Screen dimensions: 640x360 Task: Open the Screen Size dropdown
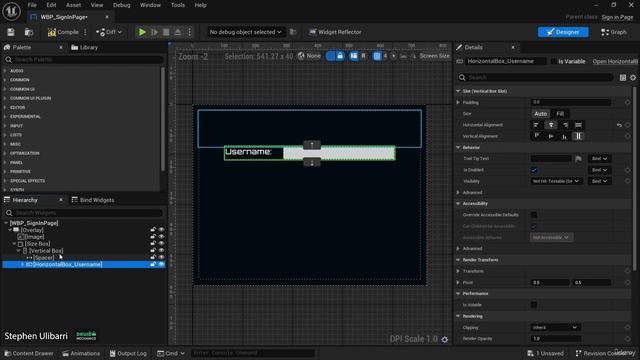pyautogui.click(x=434, y=56)
